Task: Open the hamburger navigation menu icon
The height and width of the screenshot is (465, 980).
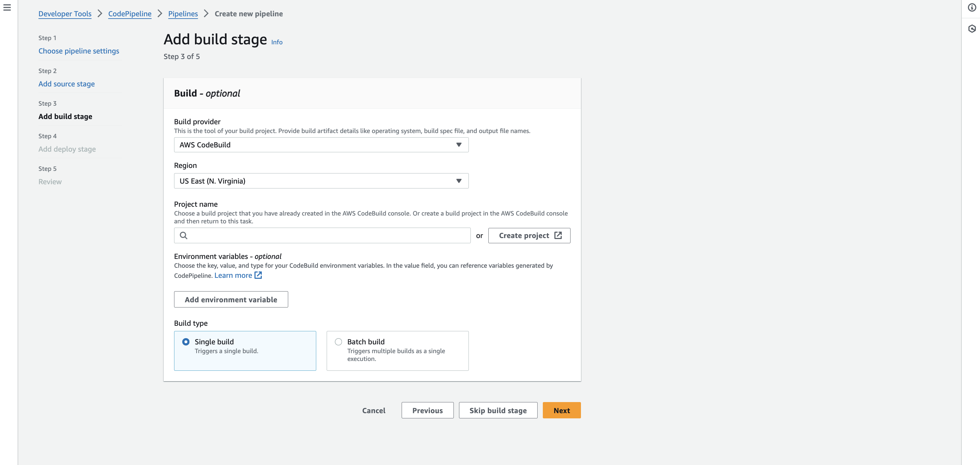Action: pos(7,7)
